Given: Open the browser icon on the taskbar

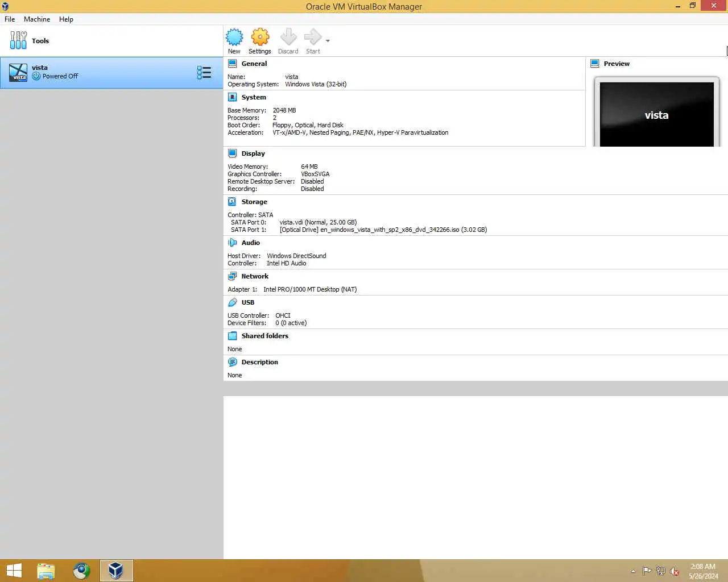Looking at the screenshot, I should (81, 571).
